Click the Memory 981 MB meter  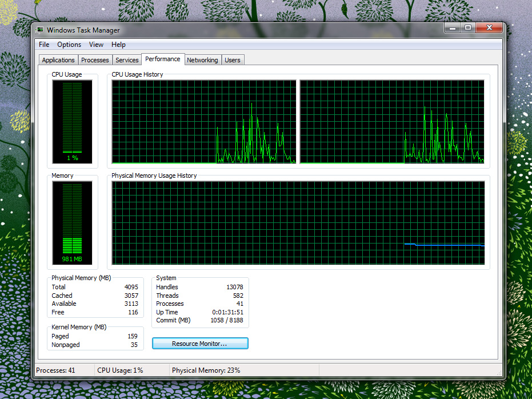point(72,223)
